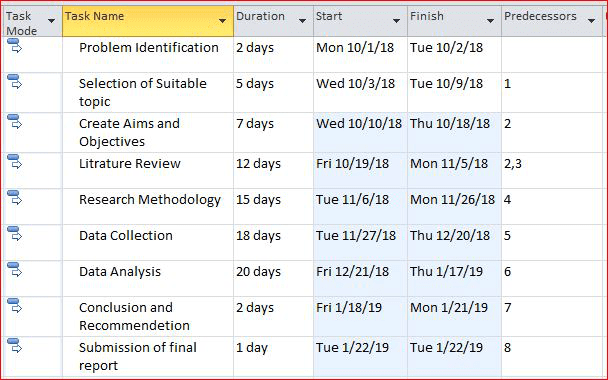Select the Task Name column header
Screen dimensions: 608x380
148,21
